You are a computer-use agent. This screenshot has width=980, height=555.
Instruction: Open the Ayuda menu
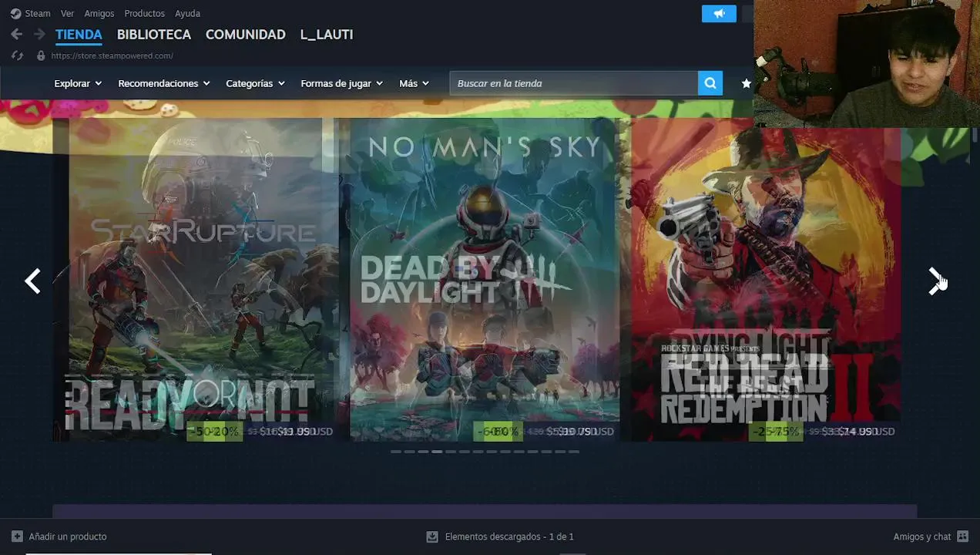click(187, 13)
